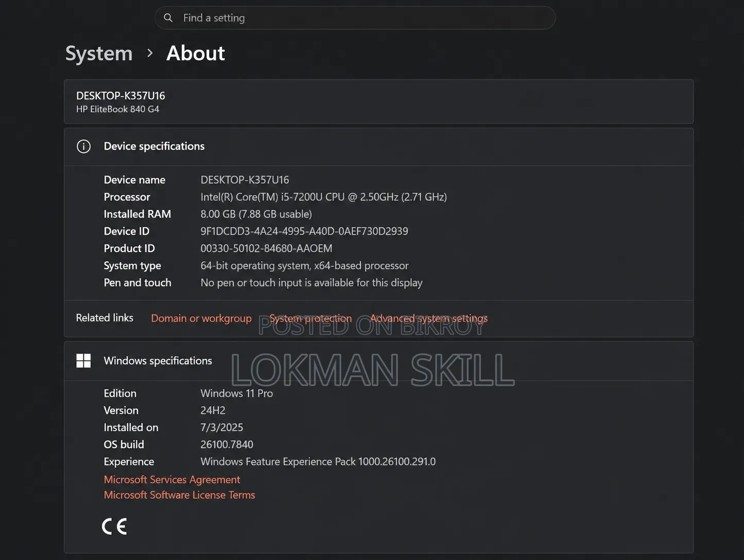Viewport: 744px width, 560px height.
Task: Click the Windows logo icon
Action: (83, 361)
